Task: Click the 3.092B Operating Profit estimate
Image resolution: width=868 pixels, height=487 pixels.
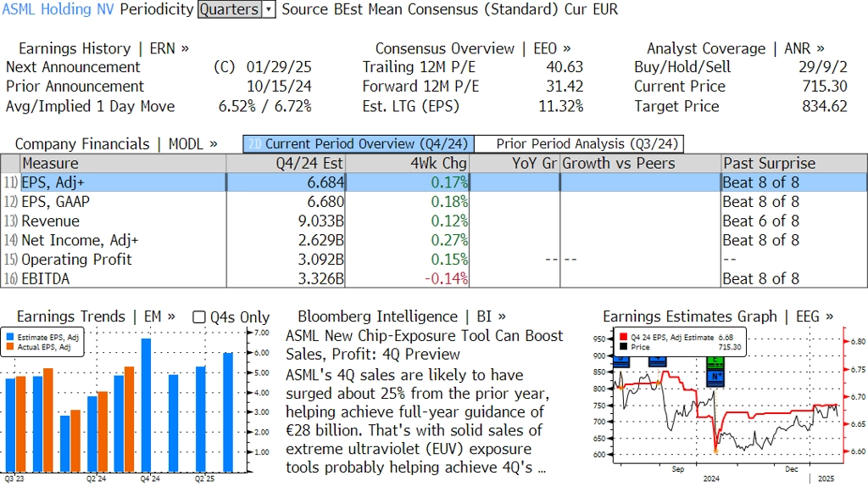Action: tap(321, 260)
